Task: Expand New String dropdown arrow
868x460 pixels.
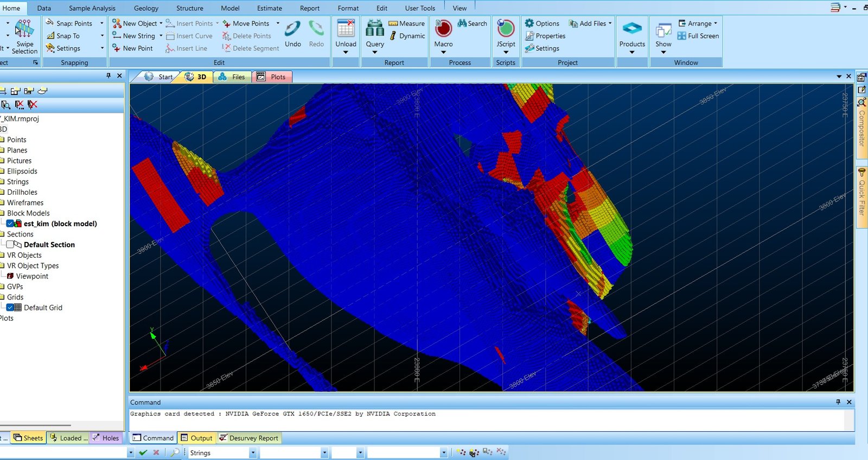Action: tap(161, 36)
